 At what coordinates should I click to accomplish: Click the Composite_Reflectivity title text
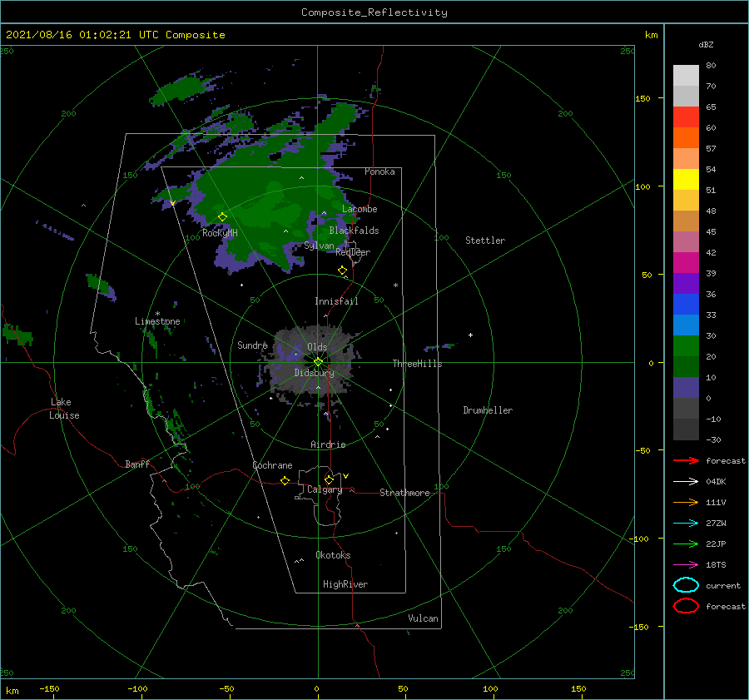[374, 12]
